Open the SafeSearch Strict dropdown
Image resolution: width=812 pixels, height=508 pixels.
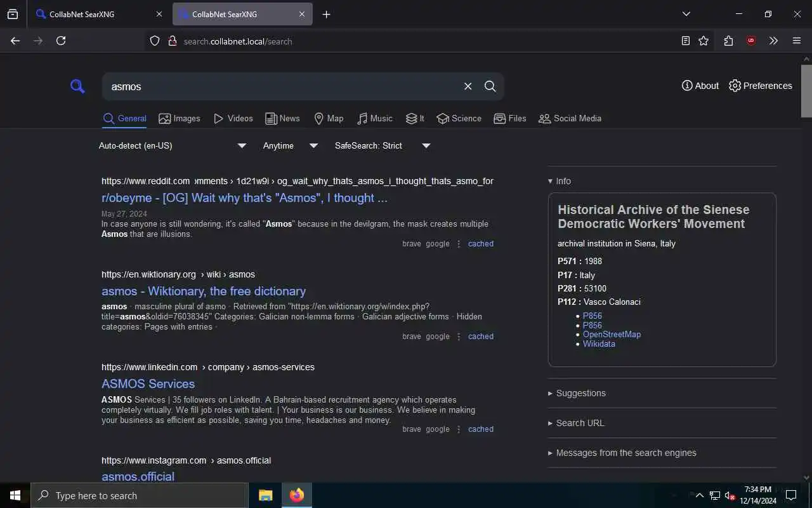click(x=383, y=145)
